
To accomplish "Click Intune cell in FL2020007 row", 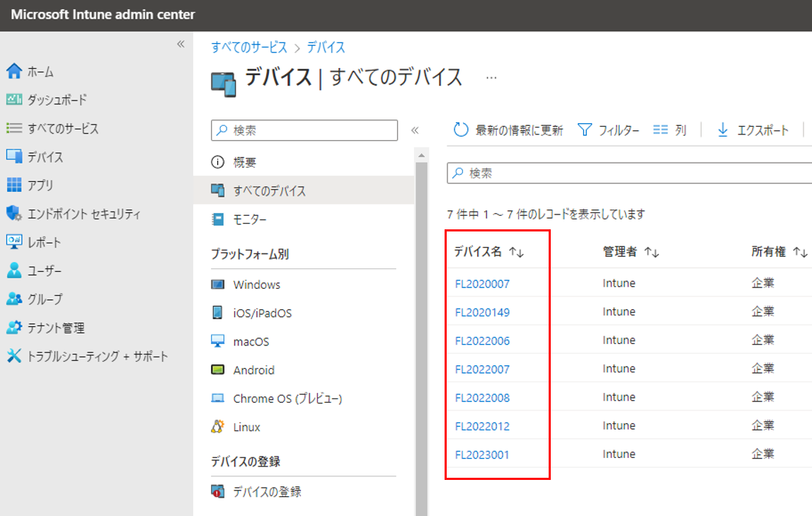I will 619,283.
